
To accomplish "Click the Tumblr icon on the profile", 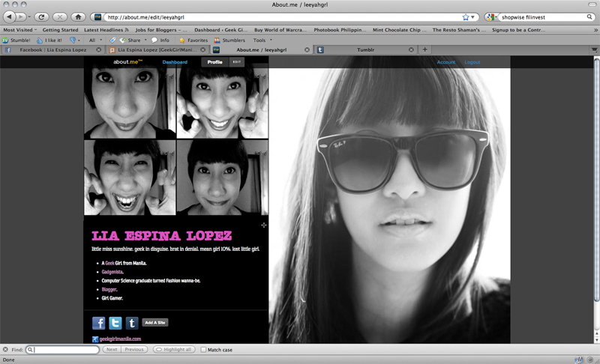I will click(132, 323).
